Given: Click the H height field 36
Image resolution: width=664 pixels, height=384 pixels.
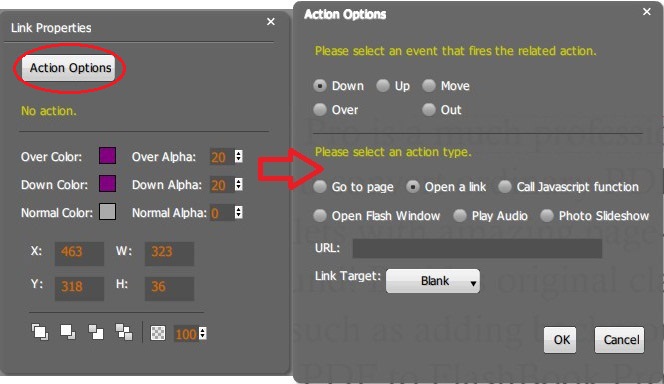Looking at the screenshot, I should click(x=169, y=288).
